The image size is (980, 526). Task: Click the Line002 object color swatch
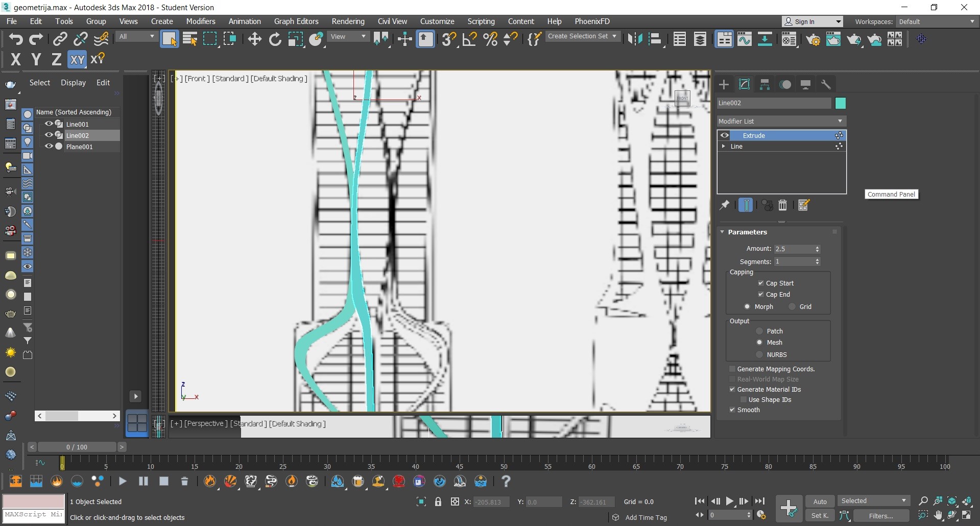point(840,103)
